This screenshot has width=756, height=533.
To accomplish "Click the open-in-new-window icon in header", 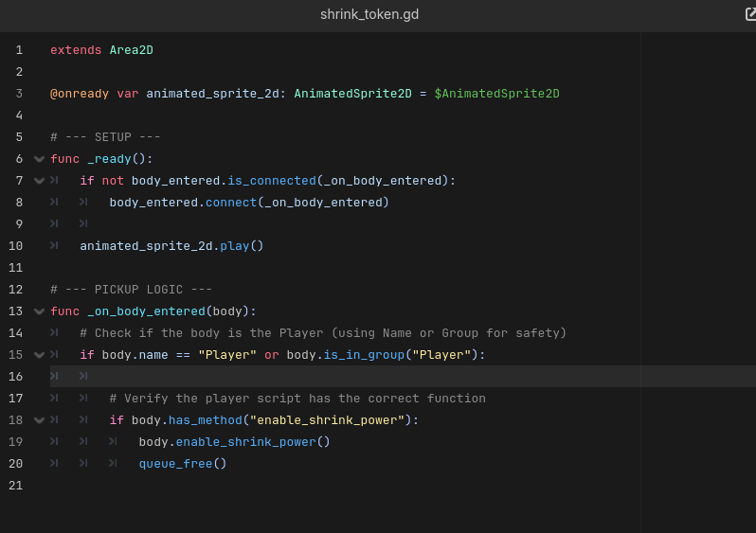I will 750,14.
